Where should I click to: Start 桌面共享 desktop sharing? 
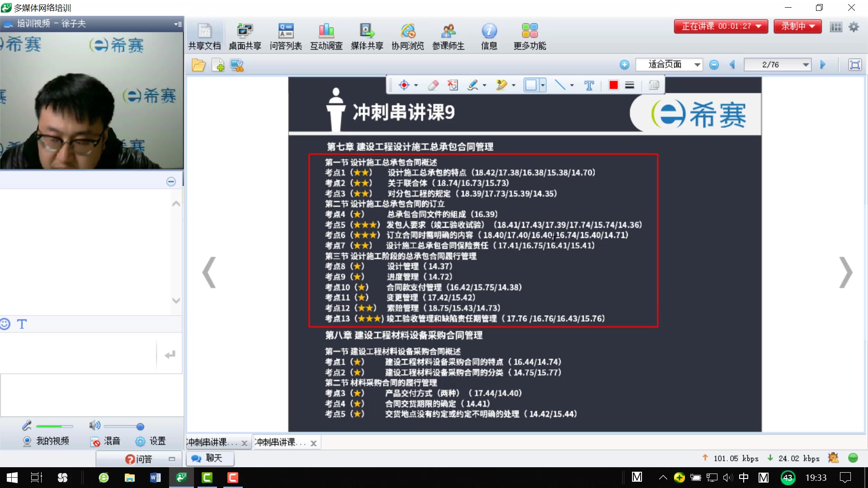pyautogui.click(x=245, y=36)
